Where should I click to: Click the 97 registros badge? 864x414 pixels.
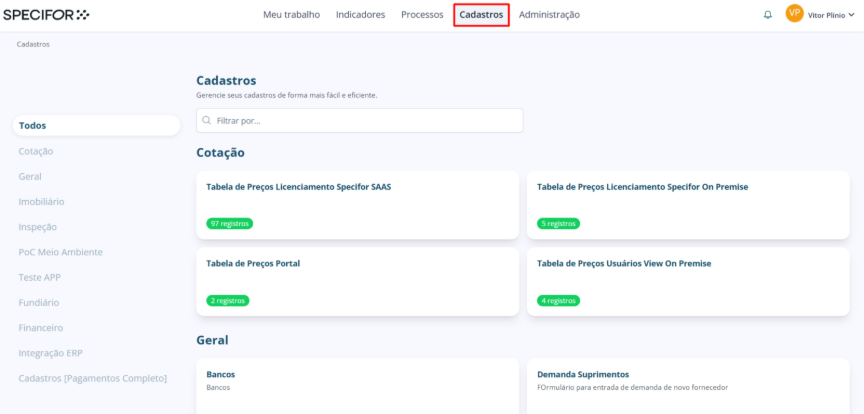coord(230,224)
